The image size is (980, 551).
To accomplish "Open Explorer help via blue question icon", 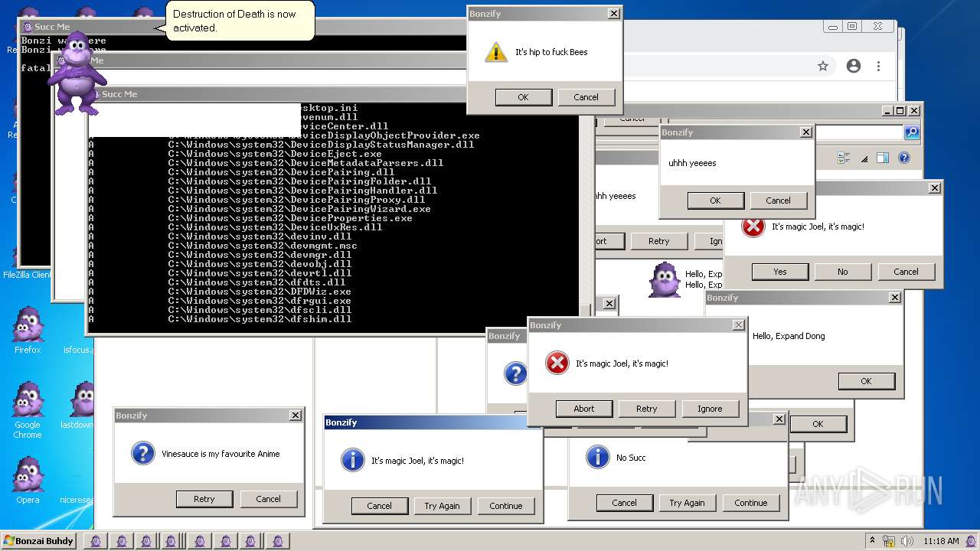I will pyautogui.click(x=904, y=158).
